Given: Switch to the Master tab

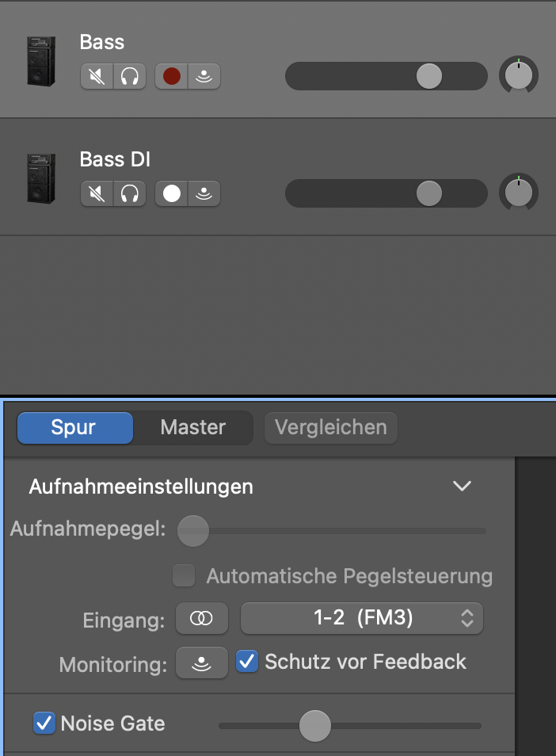Looking at the screenshot, I should point(193,428).
